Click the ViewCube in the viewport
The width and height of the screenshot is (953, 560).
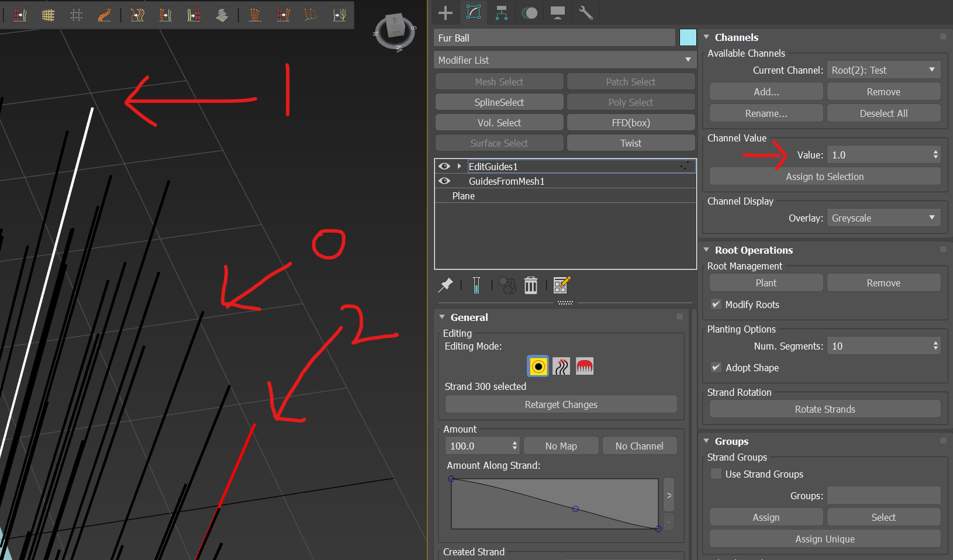[x=395, y=30]
